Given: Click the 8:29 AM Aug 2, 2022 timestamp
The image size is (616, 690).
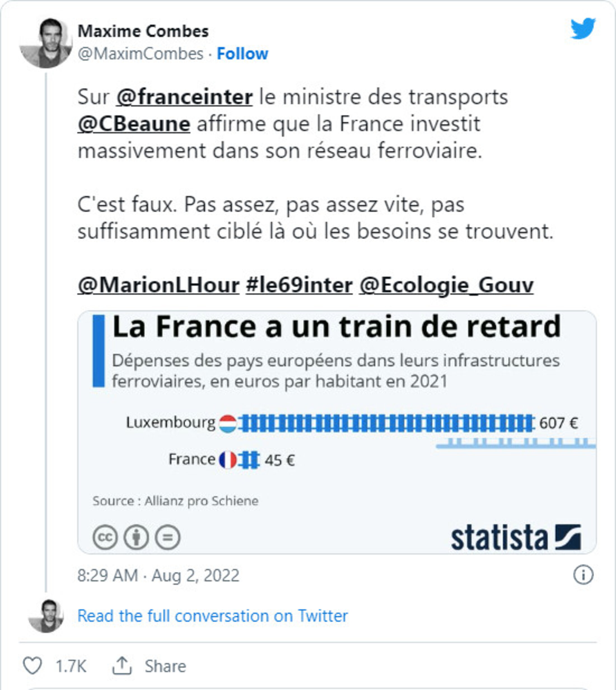Looking at the screenshot, I should click(x=158, y=575).
